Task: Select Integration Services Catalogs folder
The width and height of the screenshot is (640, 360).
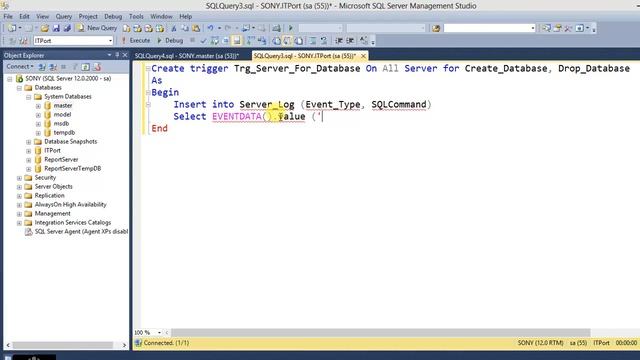Action: click(73, 222)
